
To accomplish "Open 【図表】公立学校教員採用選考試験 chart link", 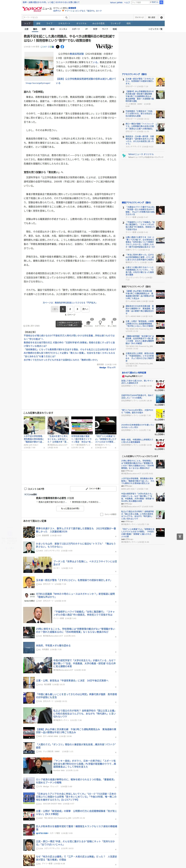I will coord(86,81).
